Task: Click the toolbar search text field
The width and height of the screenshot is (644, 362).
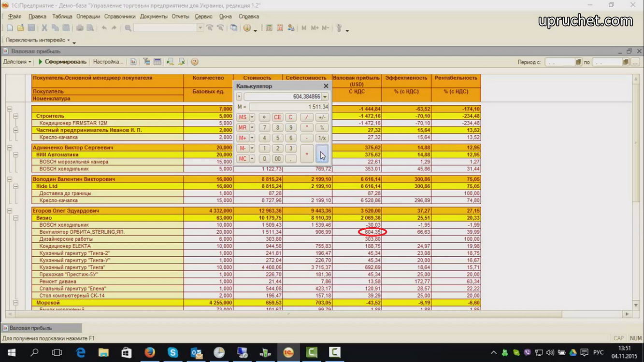Action: click(x=165, y=28)
